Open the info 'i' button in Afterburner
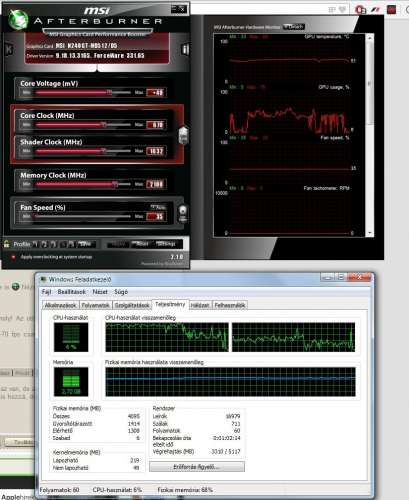Viewport: 409px width, 500px height. 186,50
